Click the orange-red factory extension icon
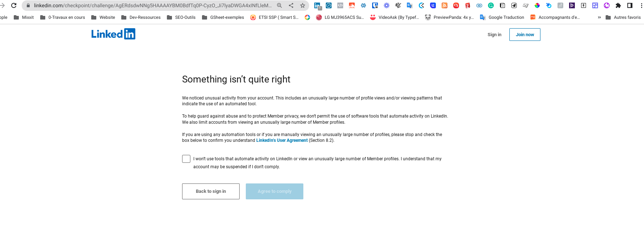Screen dimensions: 644x233 (x=352, y=5)
